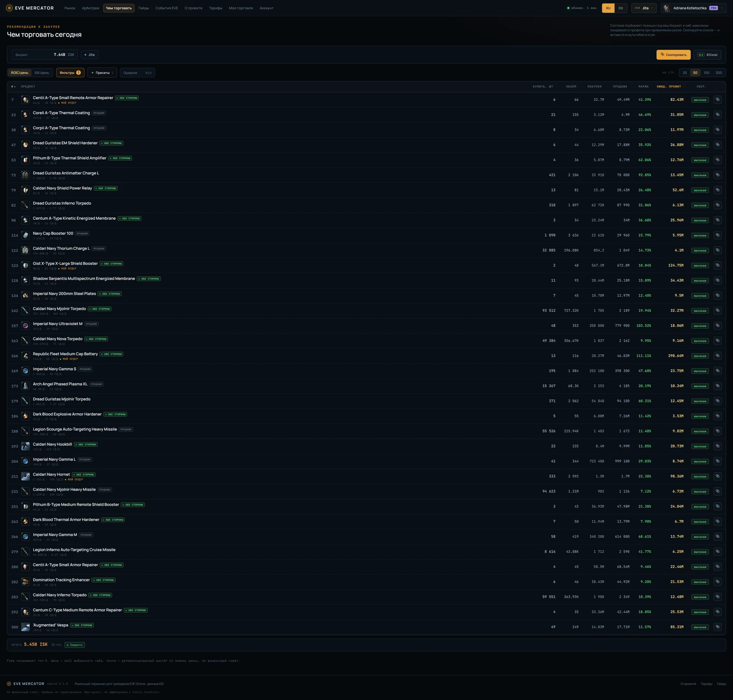Select the ROIC/день sorting mode
Screen dimensions: 733x700
coord(19,73)
